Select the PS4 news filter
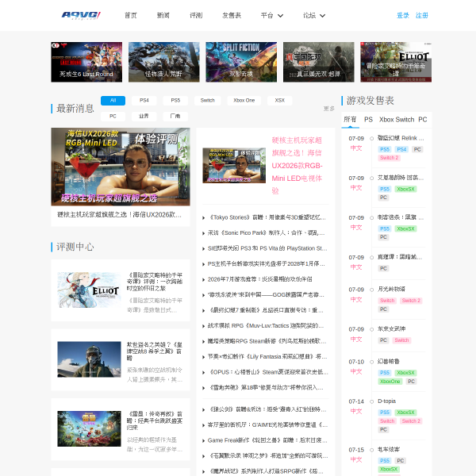 [144, 101]
